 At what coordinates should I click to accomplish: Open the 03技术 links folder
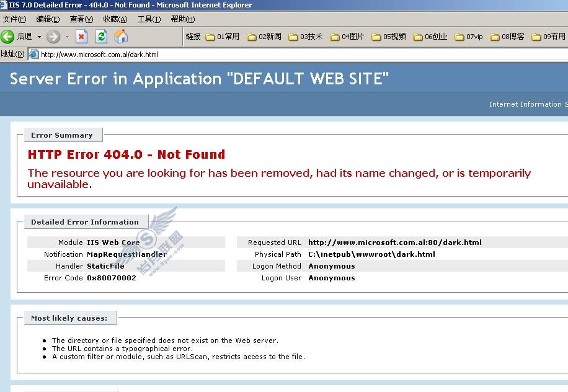click(305, 37)
